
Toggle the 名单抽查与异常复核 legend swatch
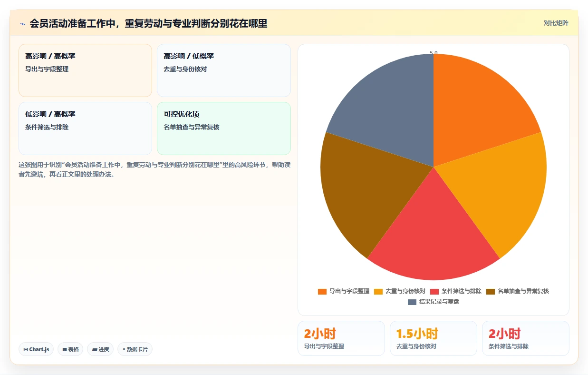coord(491,291)
